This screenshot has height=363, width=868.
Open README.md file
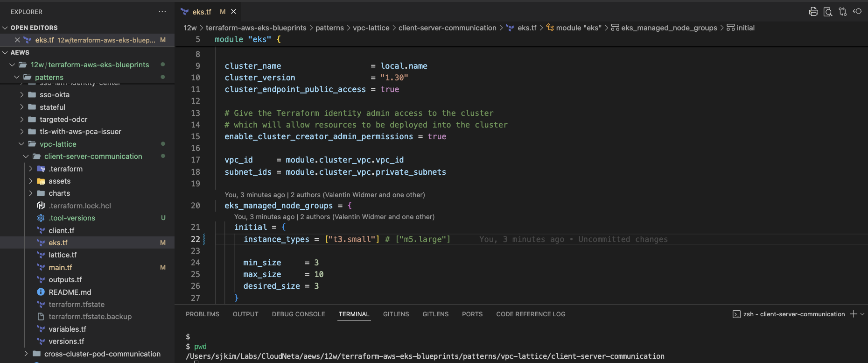click(x=70, y=292)
